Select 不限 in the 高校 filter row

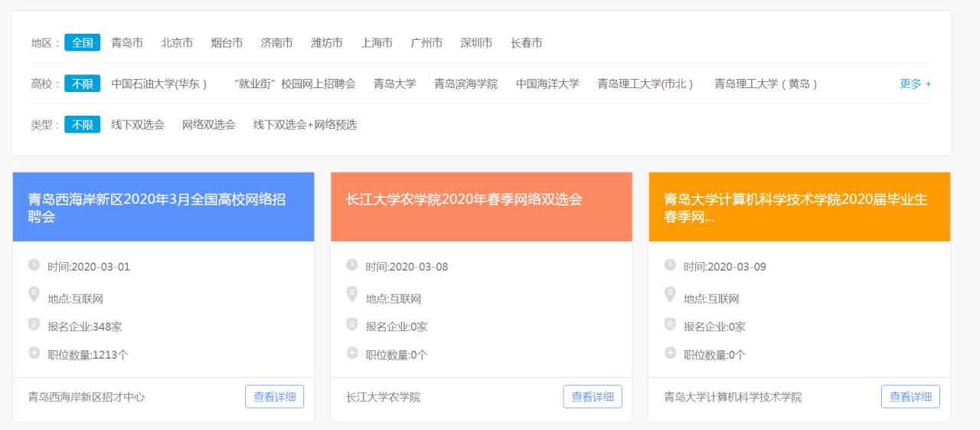pyautogui.click(x=82, y=84)
